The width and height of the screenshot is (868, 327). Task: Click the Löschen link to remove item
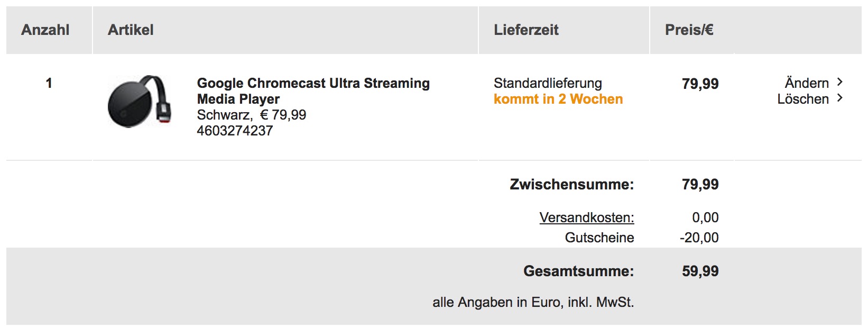803,99
